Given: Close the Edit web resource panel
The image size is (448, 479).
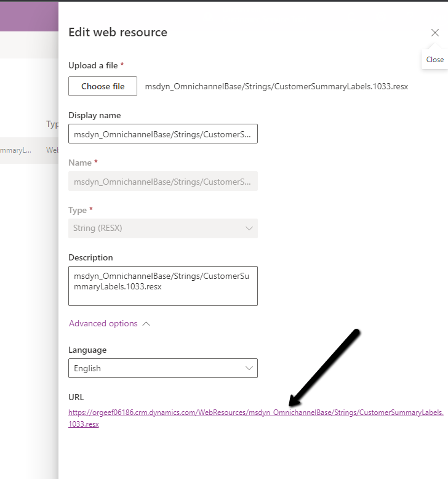Looking at the screenshot, I should point(435,33).
